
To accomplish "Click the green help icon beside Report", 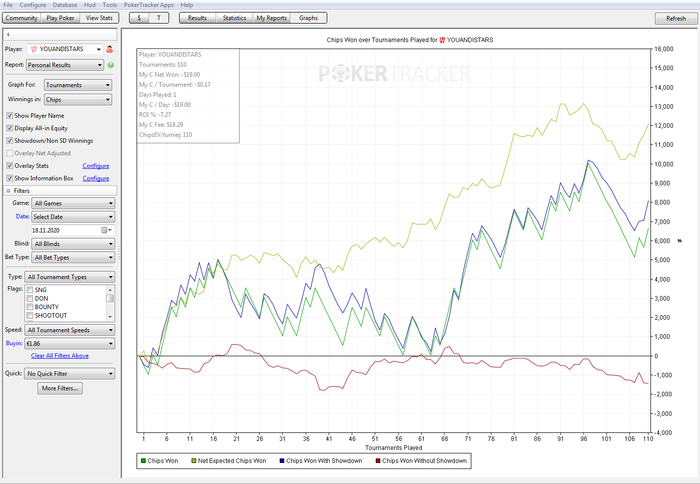I will pyautogui.click(x=111, y=65).
